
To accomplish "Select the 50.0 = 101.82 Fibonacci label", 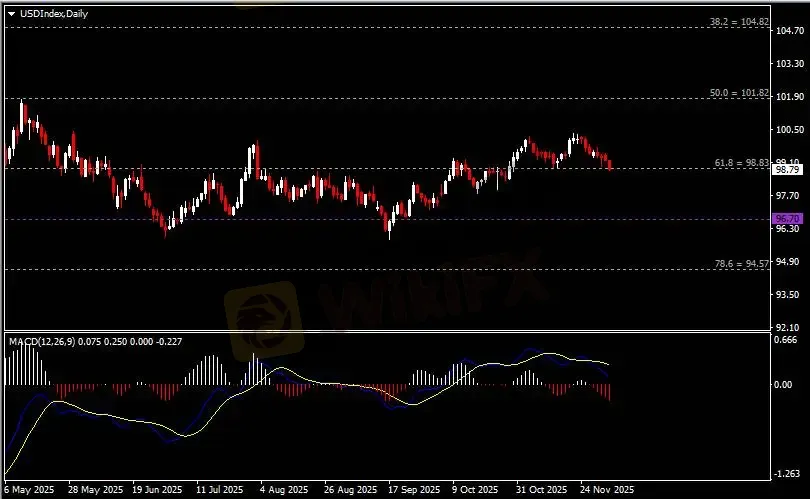I will (x=739, y=93).
